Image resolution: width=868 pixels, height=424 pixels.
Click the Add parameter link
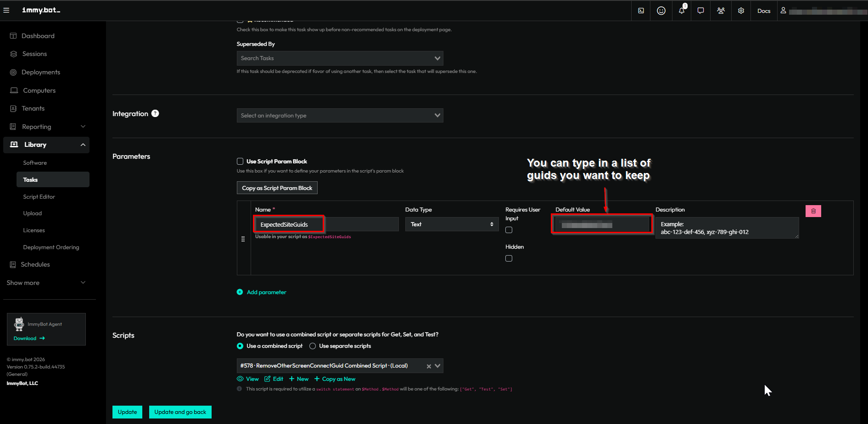[266, 292]
